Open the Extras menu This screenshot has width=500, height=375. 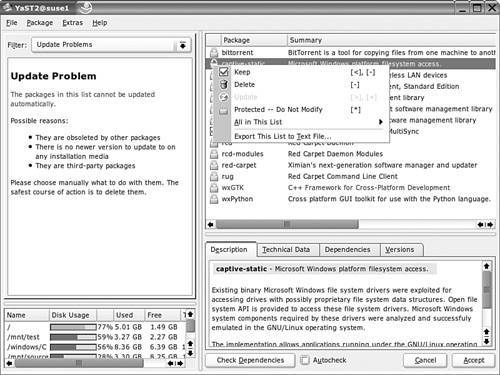[x=72, y=23]
